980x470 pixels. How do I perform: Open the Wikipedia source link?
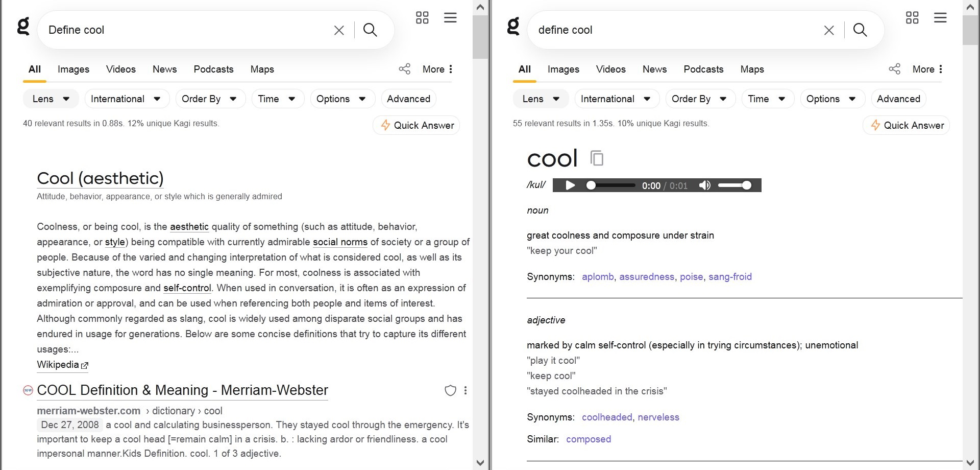coord(62,365)
